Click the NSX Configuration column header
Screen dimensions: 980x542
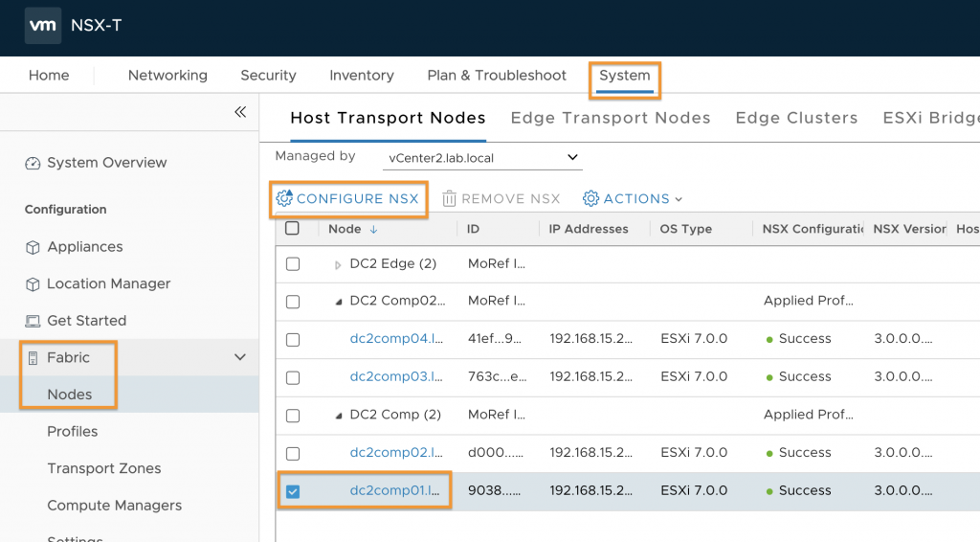[813, 229]
